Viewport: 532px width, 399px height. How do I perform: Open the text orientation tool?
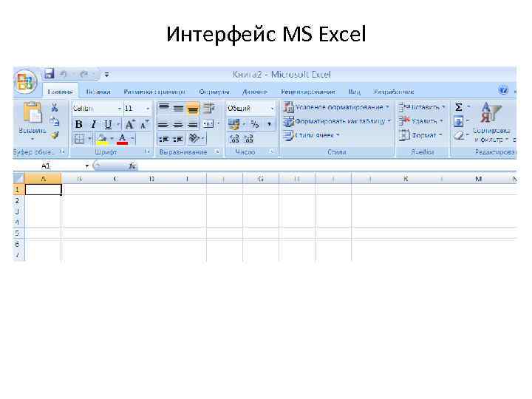coord(194,138)
